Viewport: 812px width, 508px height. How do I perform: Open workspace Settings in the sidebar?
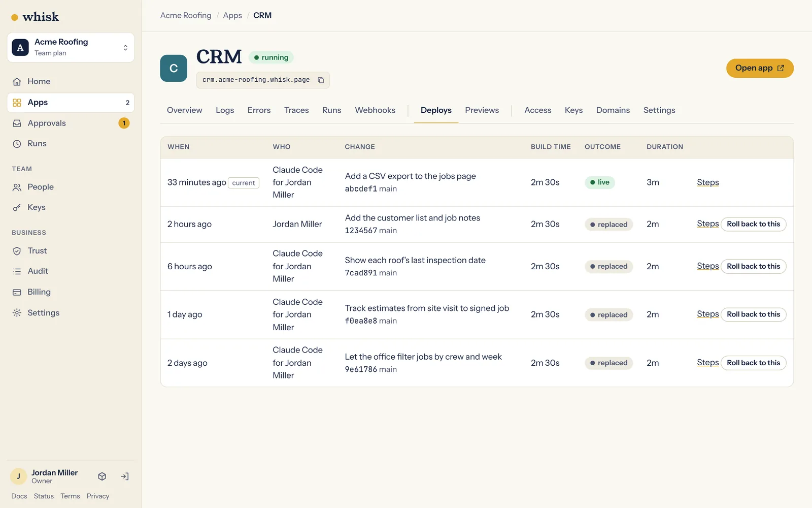pos(71,313)
